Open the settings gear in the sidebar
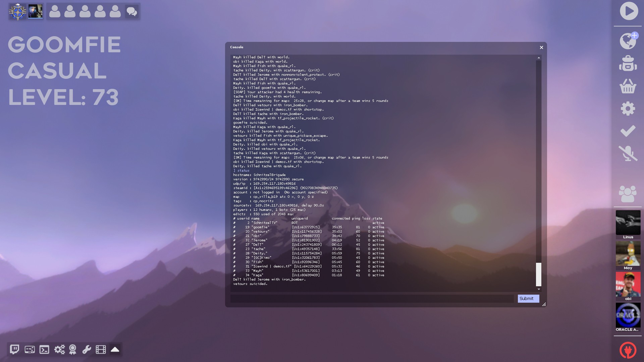 coord(628,109)
